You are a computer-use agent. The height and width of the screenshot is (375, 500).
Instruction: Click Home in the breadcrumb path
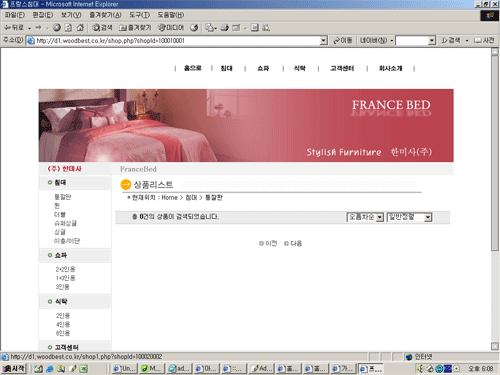[x=169, y=198]
